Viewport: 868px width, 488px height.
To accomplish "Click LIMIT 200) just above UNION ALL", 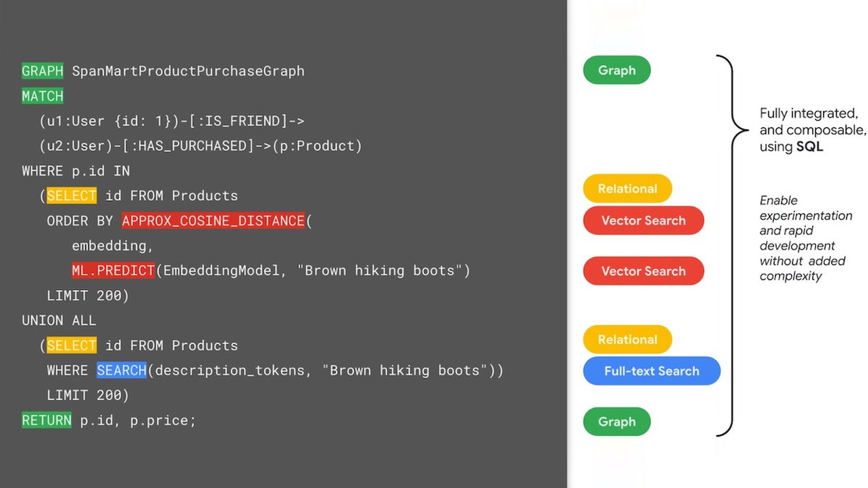I will 88,296.
